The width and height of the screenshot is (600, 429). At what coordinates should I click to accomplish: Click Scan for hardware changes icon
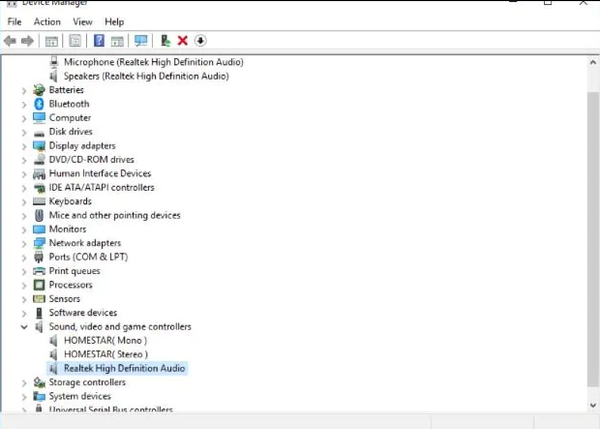tap(141, 41)
